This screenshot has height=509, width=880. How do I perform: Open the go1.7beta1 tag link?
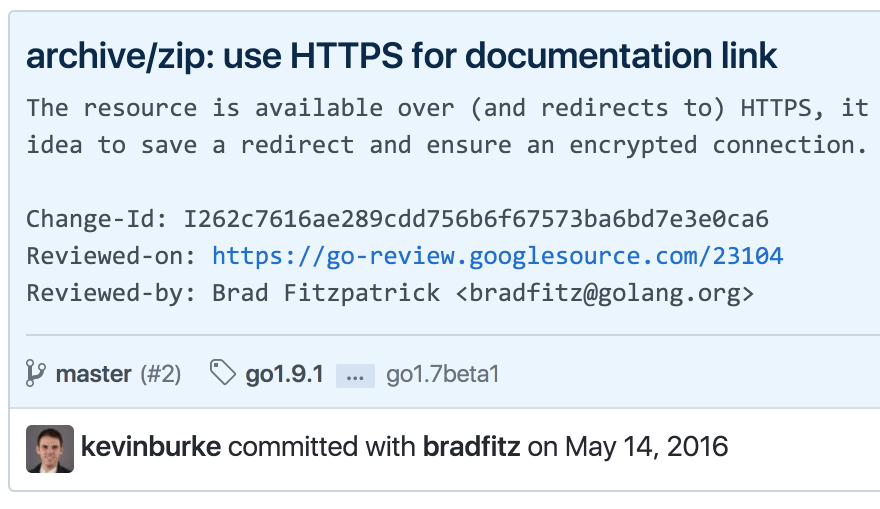442,374
